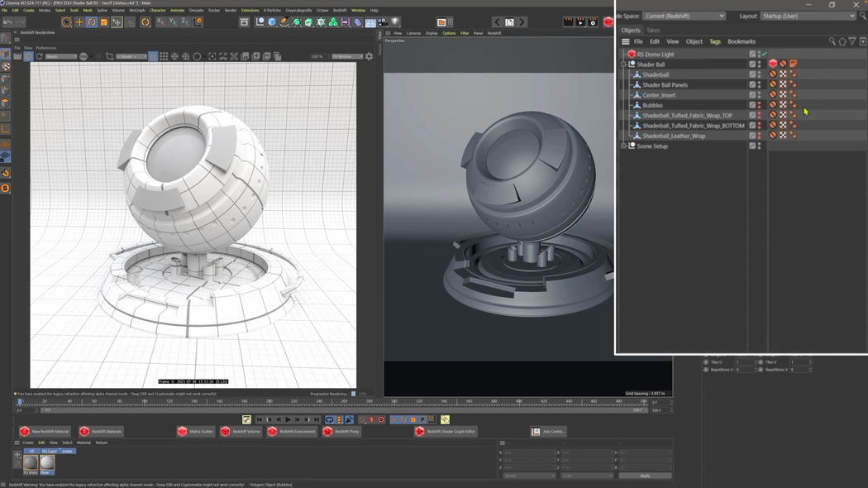Click the Apply button in the coordinates panel
The width and height of the screenshot is (868, 488).
(645, 475)
